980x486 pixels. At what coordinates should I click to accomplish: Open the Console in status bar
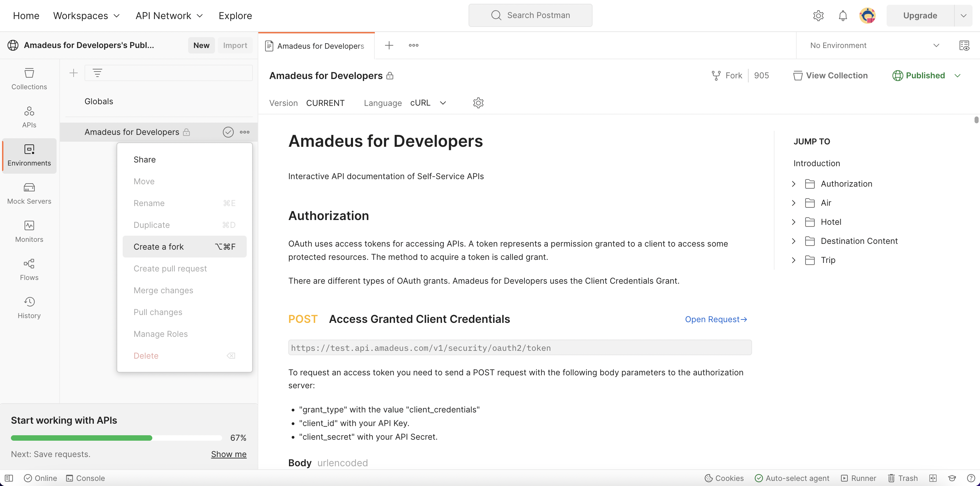pos(86,478)
